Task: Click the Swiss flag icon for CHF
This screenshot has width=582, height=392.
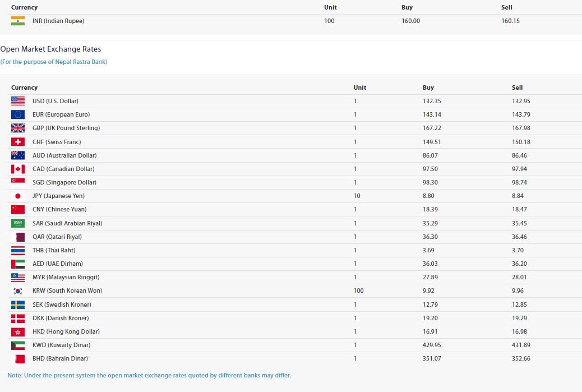Action: click(x=18, y=142)
